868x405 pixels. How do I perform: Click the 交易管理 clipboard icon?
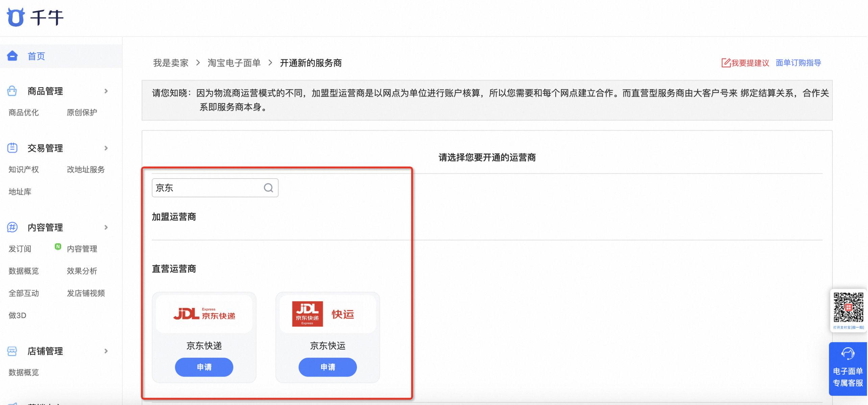click(x=12, y=148)
